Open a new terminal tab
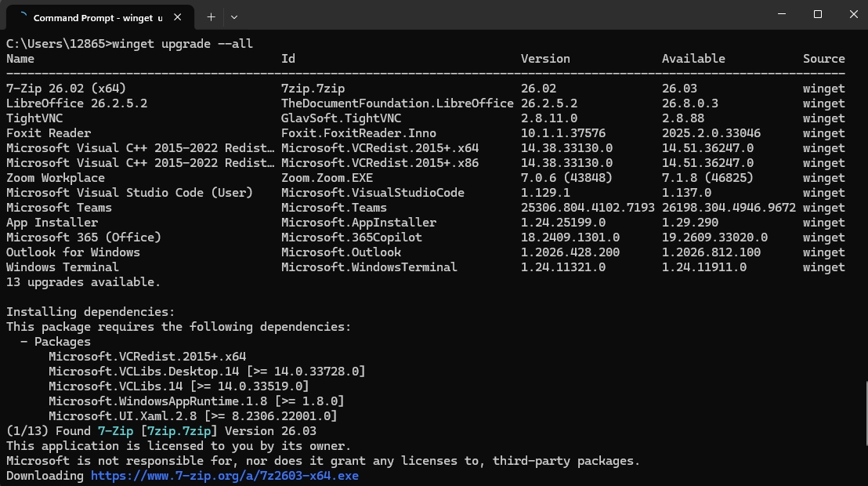Viewport: 868px width, 486px height. point(211,17)
